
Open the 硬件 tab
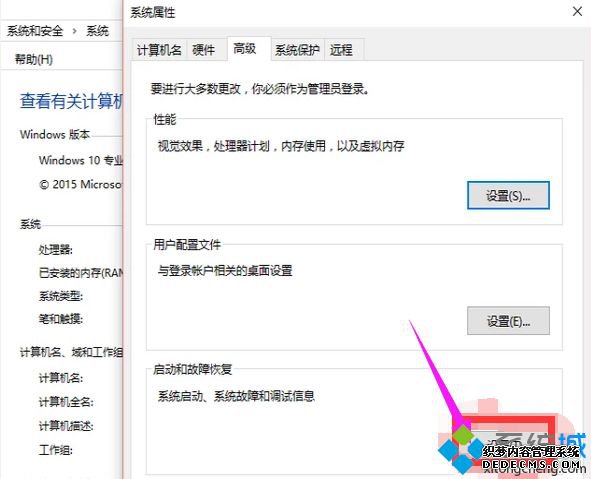pos(204,50)
